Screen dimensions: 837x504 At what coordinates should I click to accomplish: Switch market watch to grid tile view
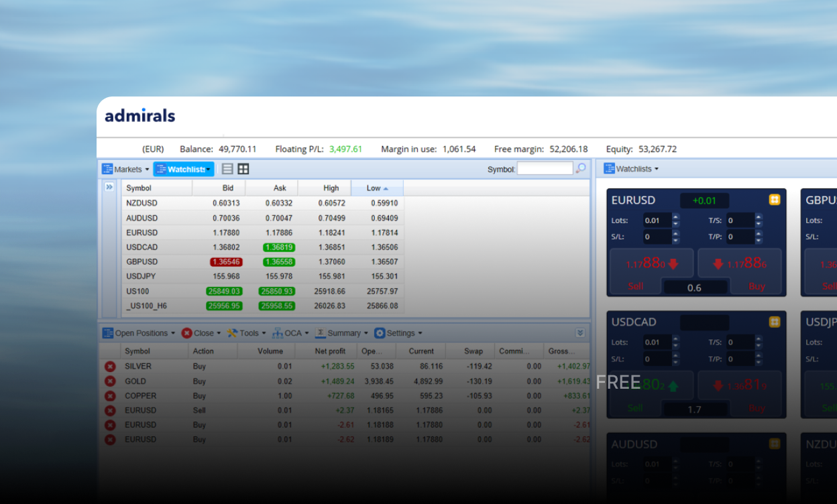243,170
